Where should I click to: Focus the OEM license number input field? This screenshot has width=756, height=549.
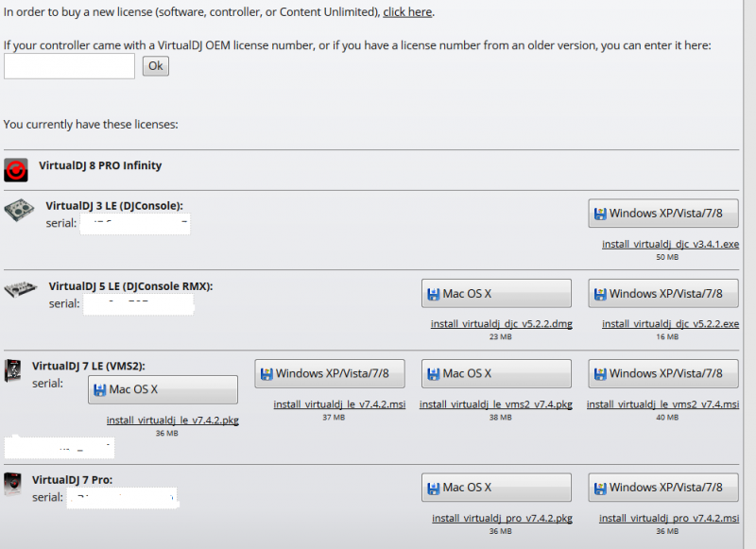(69, 66)
